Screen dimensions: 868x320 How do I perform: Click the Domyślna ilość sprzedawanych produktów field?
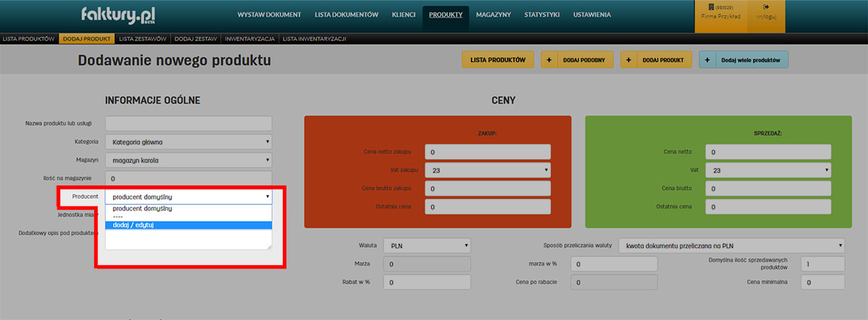pos(822,264)
